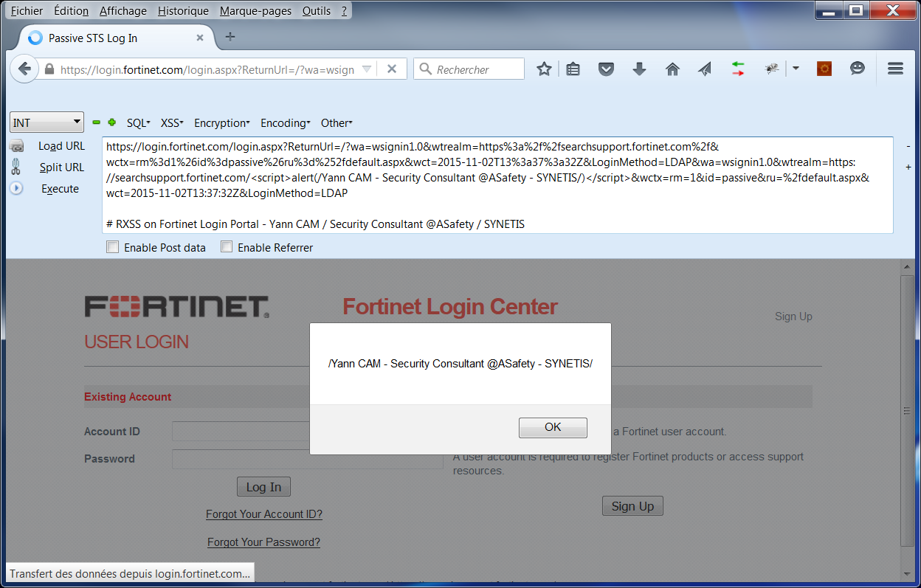Click the status text "Transfert des données depuis login.fortinet.com..."
921x588 pixels.
pyautogui.click(x=130, y=573)
